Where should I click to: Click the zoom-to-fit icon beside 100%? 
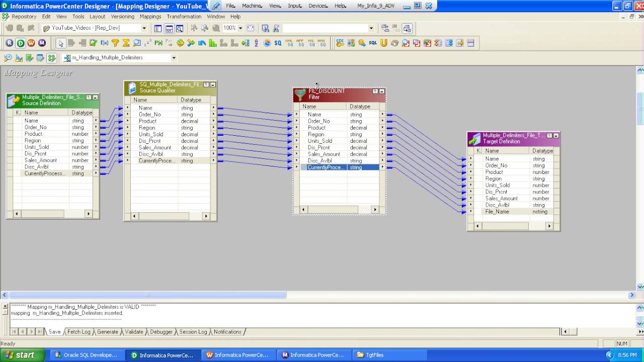[x=251, y=28]
